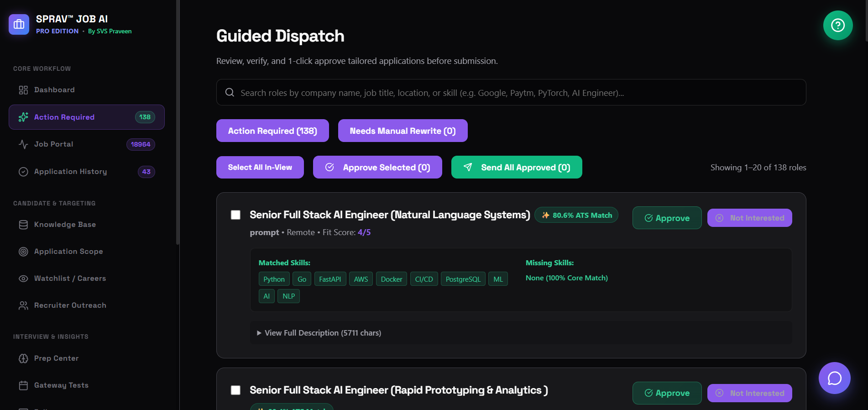Click the Gateway Tests calendar icon

click(23, 385)
